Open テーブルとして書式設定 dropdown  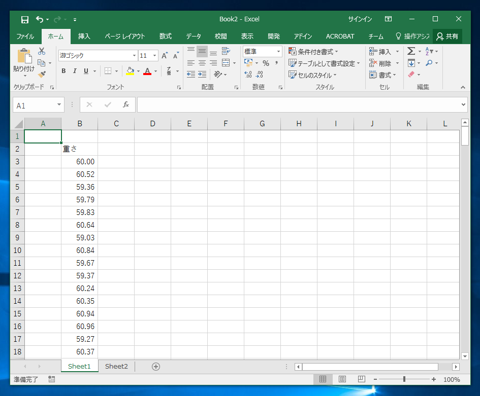pyautogui.click(x=324, y=63)
